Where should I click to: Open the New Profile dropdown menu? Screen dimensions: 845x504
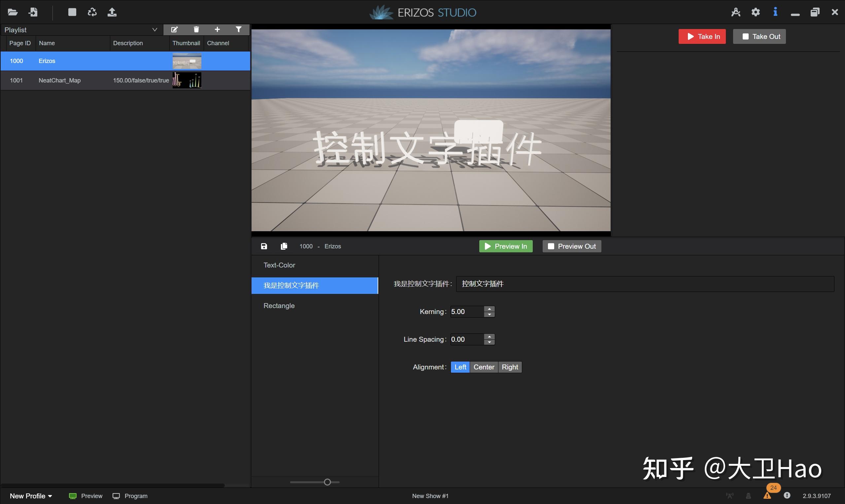point(31,495)
